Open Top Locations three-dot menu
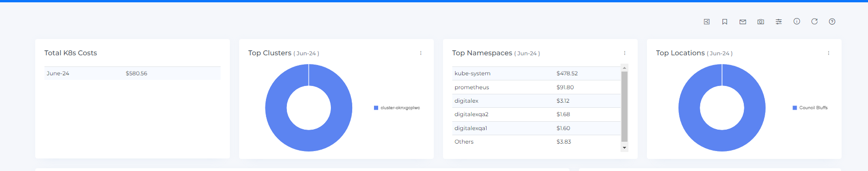868x171 pixels. tap(829, 53)
